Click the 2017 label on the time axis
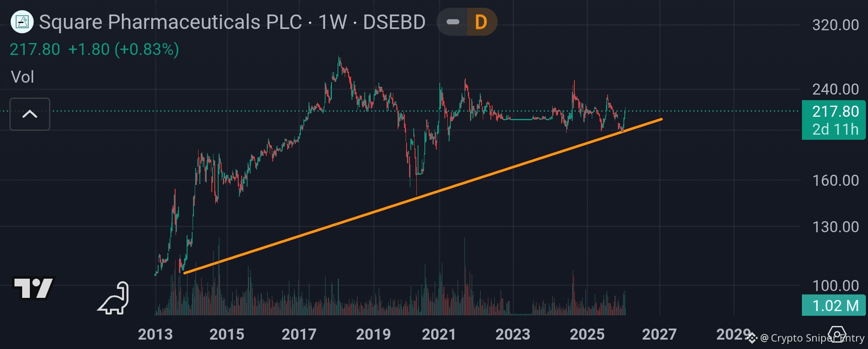Screen dimensions: 868x349 coord(299,335)
